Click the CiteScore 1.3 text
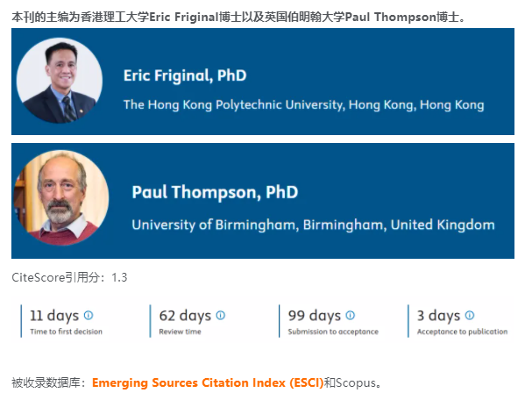532x400 pixels. [69, 277]
